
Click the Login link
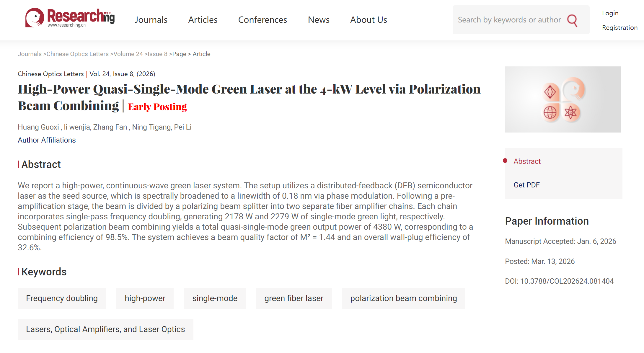pyautogui.click(x=610, y=13)
